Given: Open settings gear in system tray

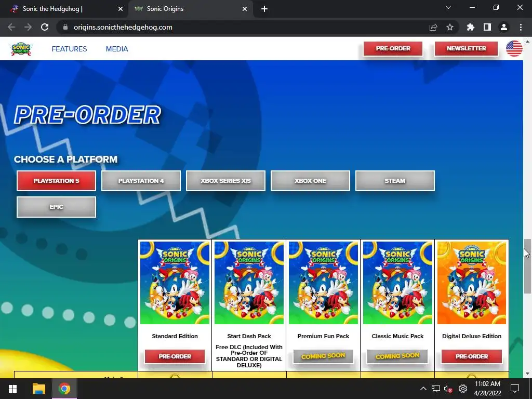Looking at the screenshot, I should pos(463,389).
